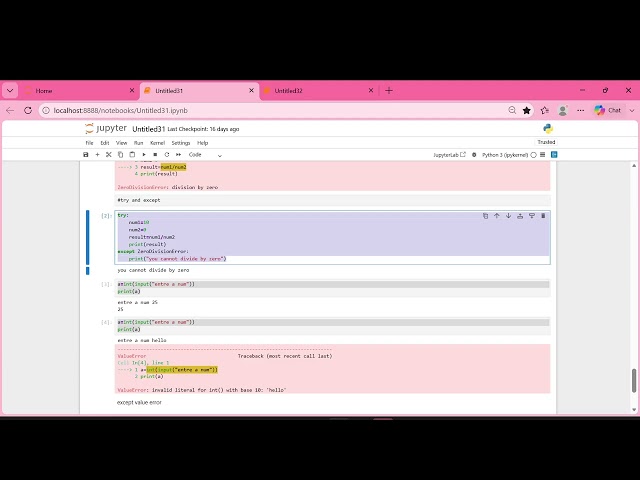Viewport: 640px width, 480px height.
Task: Open the View menu
Action: point(122,143)
